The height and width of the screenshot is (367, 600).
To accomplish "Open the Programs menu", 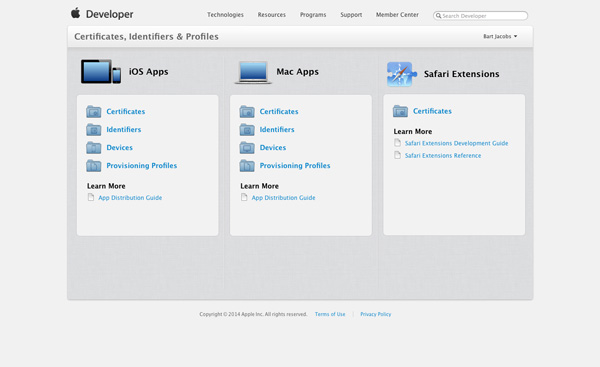I will point(313,15).
